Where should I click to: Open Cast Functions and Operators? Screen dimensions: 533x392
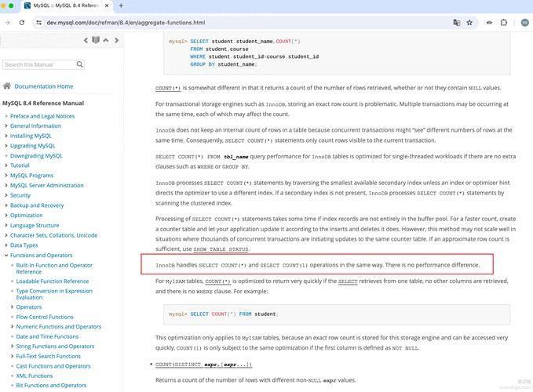[x=53, y=366]
